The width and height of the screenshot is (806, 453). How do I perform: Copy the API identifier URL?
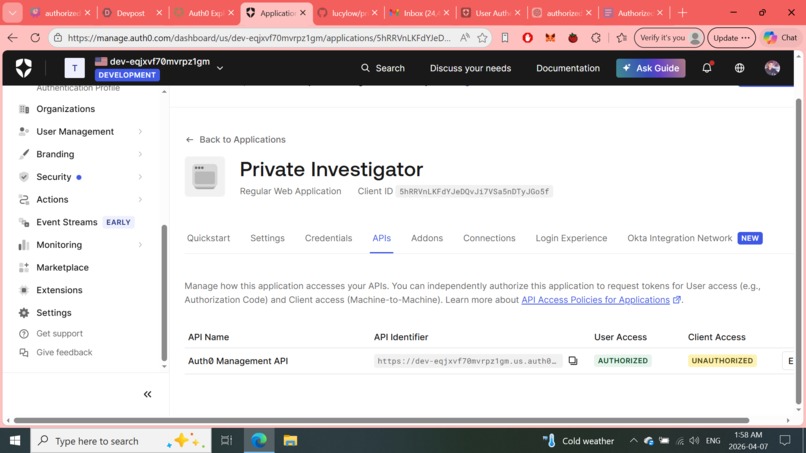pos(573,361)
